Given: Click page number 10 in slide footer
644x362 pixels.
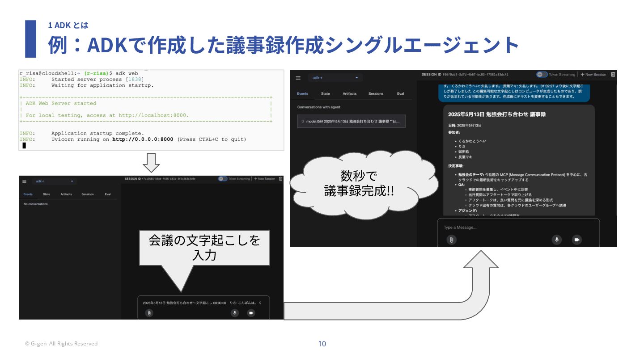Looking at the screenshot, I should [x=322, y=344].
